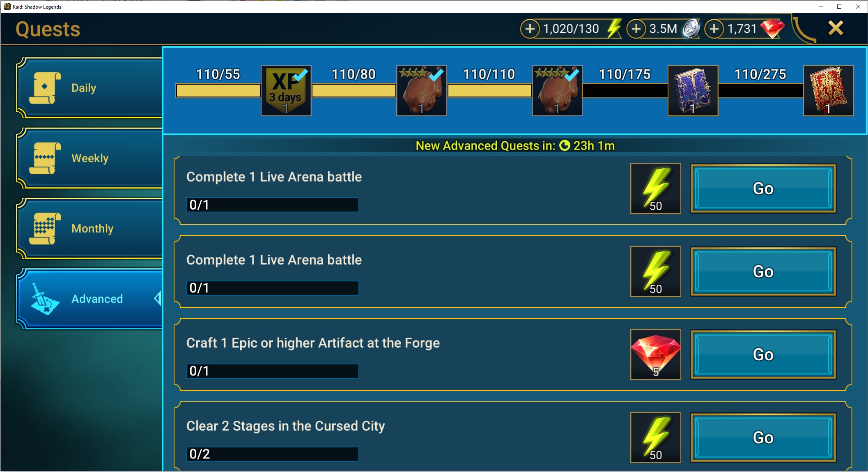Select the blue skill tome reward

click(x=693, y=91)
